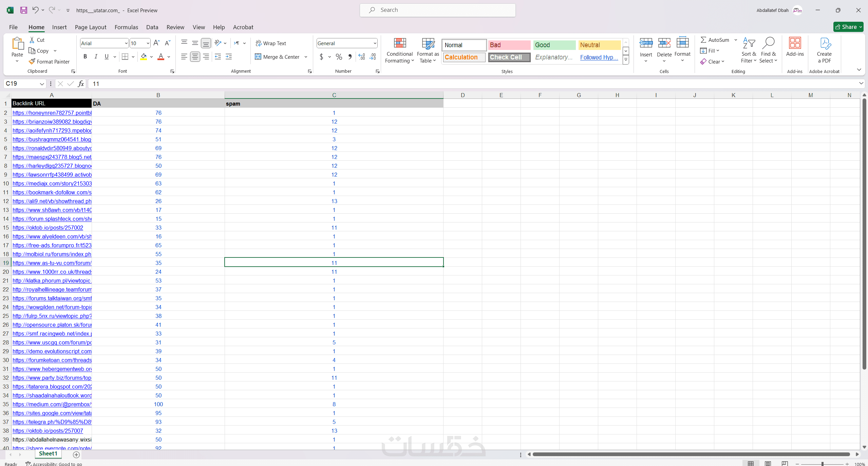Click the green Share button
The image size is (868, 466).
[848, 27]
